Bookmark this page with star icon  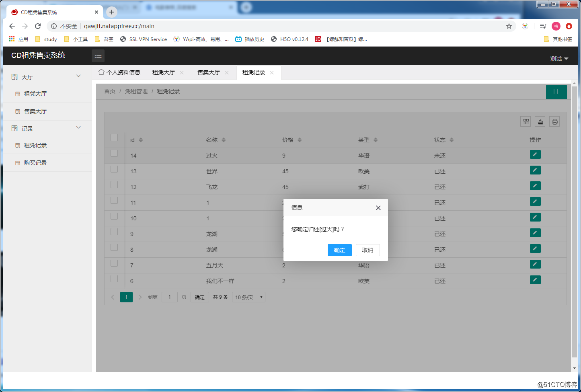click(x=509, y=26)
